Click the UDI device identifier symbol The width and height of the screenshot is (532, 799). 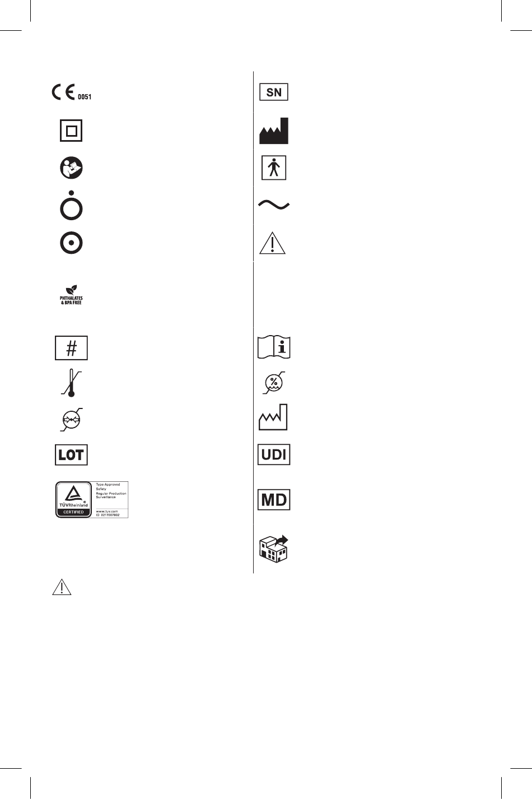(274, 454)
